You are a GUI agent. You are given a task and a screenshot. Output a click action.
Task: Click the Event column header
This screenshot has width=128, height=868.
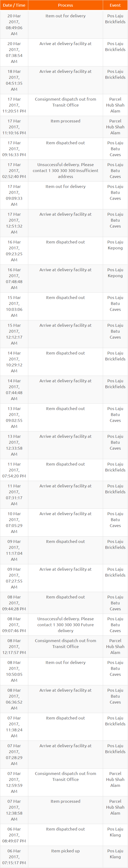[115, 5]
